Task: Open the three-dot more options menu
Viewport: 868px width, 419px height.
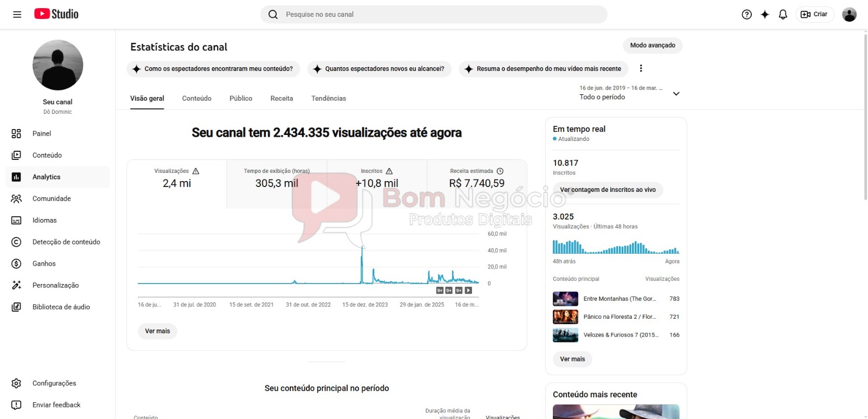Action: tap(641, 68)
